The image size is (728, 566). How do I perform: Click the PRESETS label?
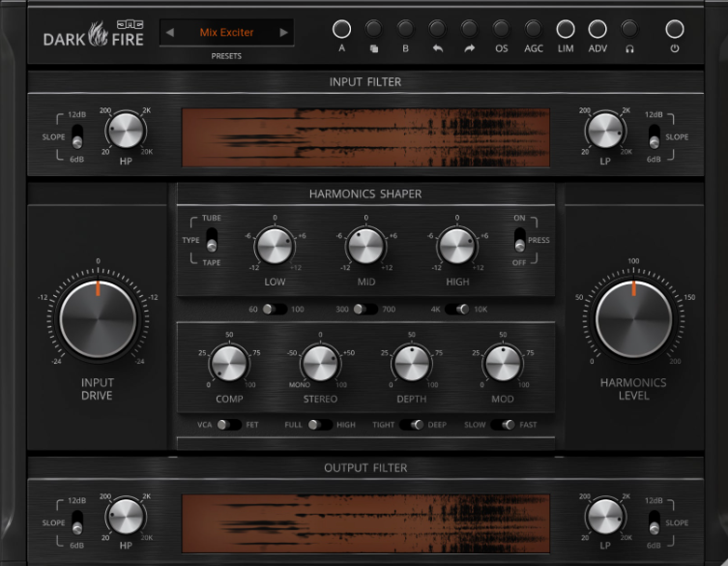point(226,56)
